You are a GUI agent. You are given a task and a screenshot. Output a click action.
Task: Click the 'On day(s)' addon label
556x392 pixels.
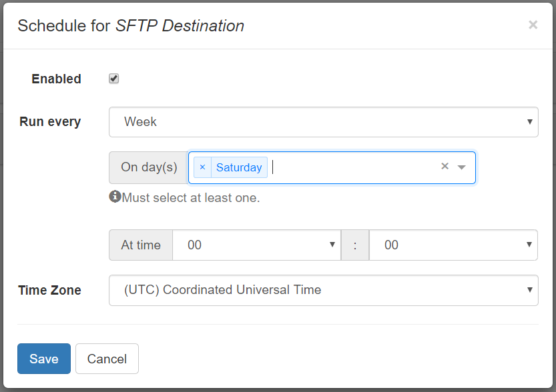click(x=149, y=167)
